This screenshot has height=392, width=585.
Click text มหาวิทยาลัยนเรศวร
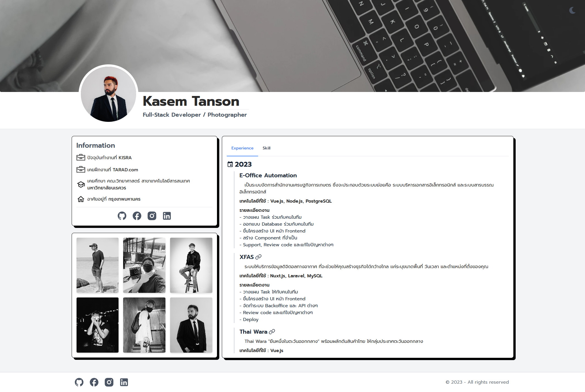point(106,188)
